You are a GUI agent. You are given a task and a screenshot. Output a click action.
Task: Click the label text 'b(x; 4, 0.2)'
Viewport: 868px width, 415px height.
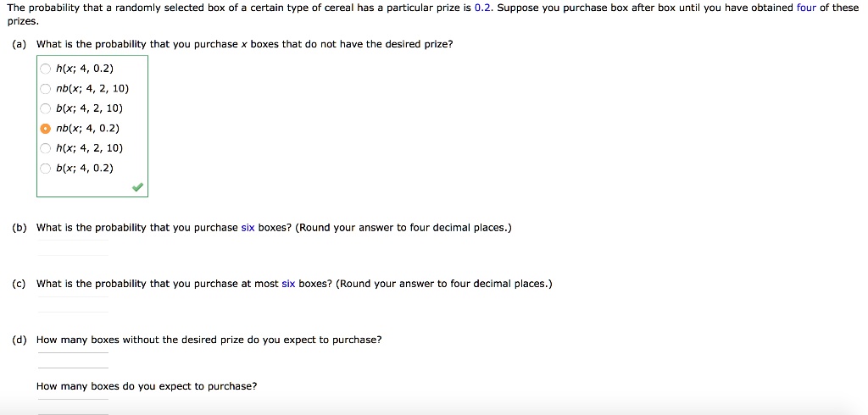point(85,169)
